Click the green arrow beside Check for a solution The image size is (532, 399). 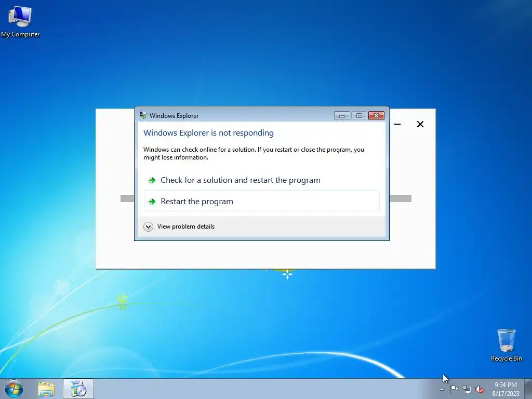(152, 180)
